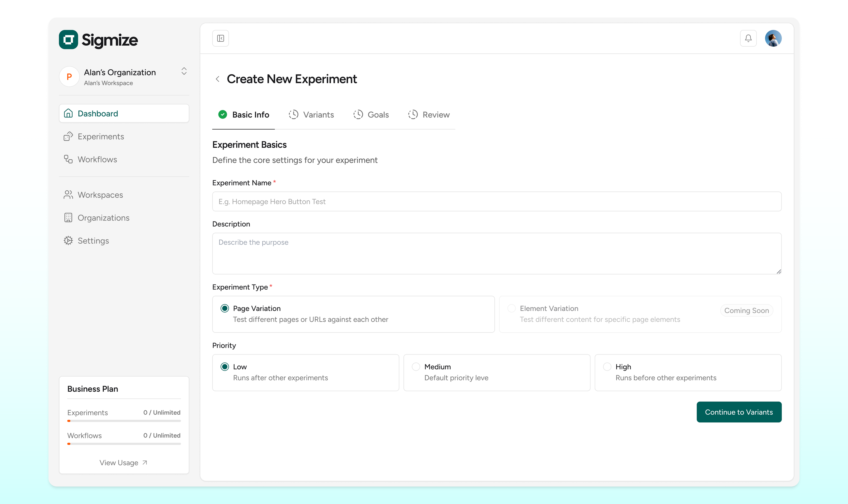
Task: Open the Review step tab
Action: (x=429, y=115)
